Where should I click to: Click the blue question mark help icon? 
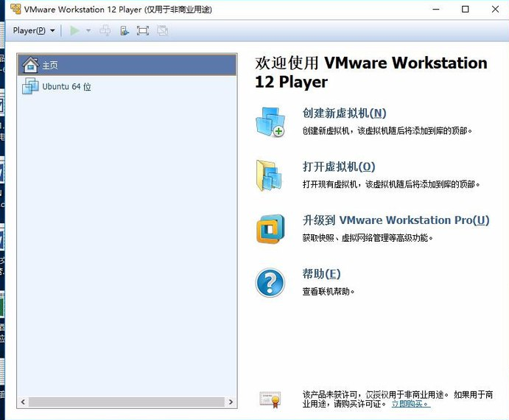pyautogui.click(x=270, y=283)
